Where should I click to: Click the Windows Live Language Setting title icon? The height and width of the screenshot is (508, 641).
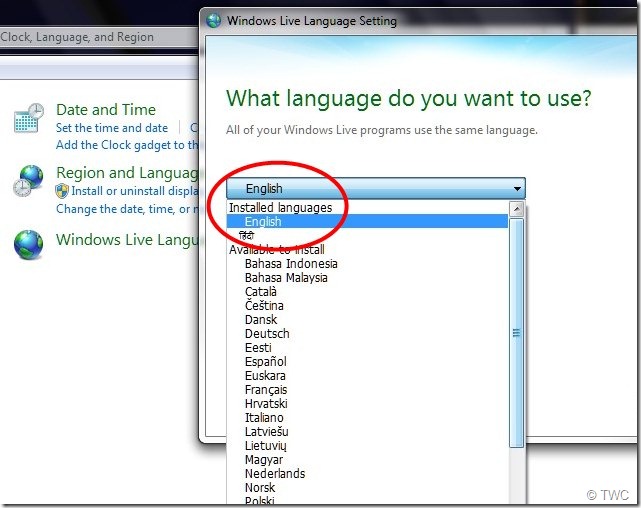213,20
